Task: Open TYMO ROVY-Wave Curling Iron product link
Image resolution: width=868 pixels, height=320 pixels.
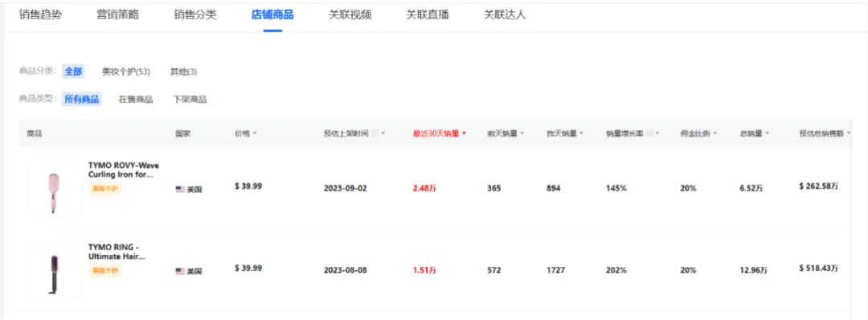Action: click(x=124, y=170)
